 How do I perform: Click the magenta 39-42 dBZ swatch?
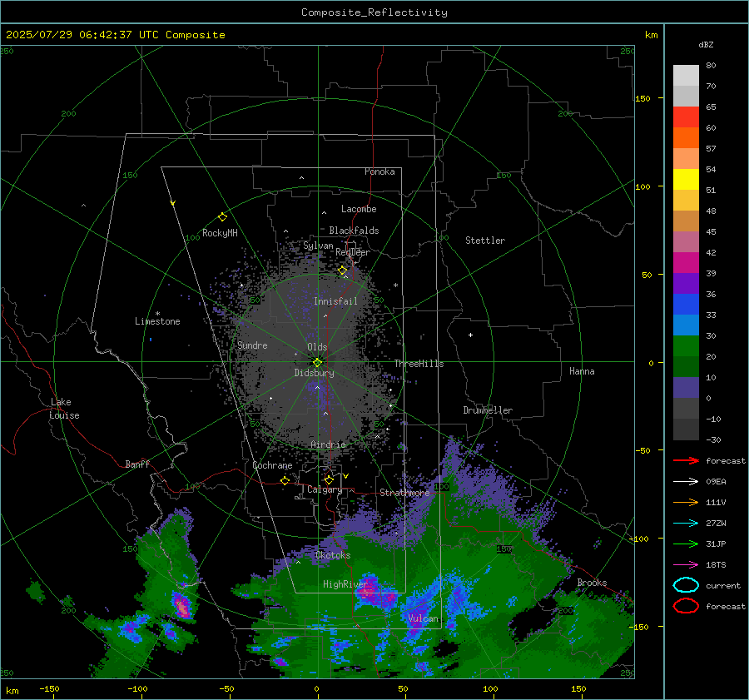tap(686, 263)
